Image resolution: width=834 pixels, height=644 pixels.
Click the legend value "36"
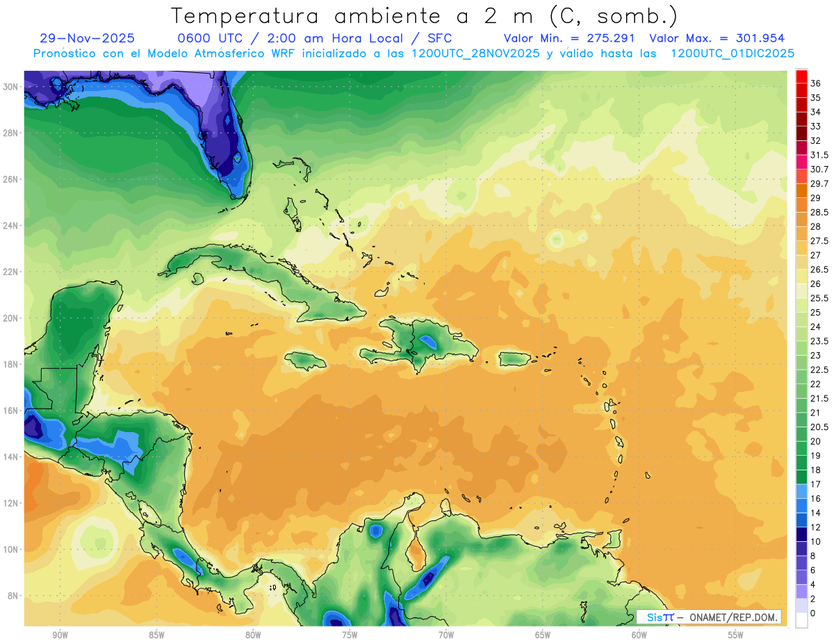[x=816, y=84]
